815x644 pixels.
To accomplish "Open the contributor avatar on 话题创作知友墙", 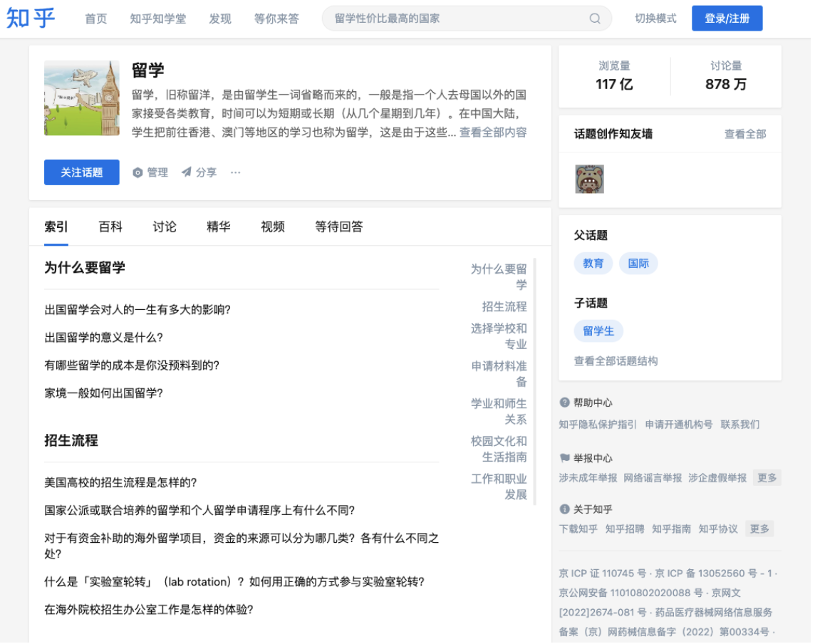I will (592, 180).
